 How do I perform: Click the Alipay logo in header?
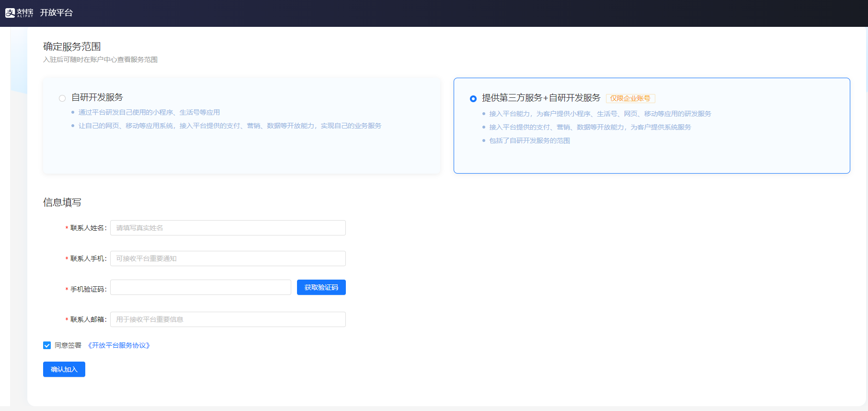19,13
